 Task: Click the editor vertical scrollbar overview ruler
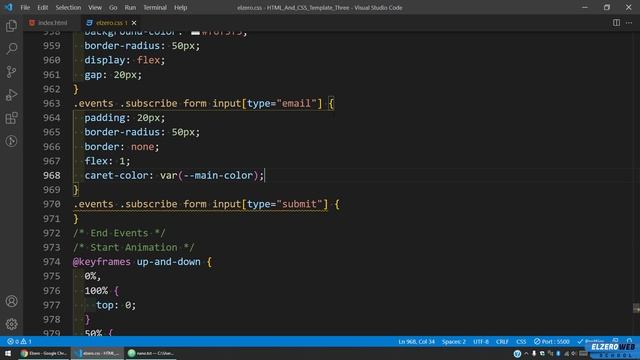pos(636,183)
